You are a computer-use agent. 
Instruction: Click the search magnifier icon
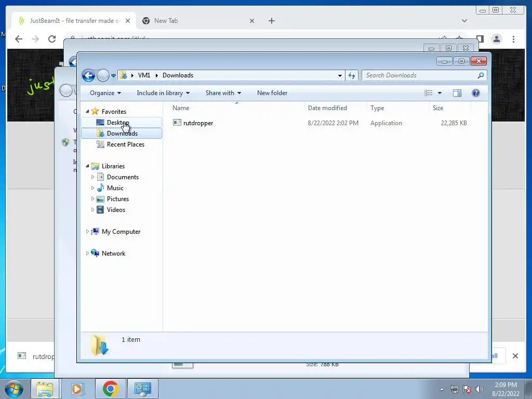click(481, 75)
